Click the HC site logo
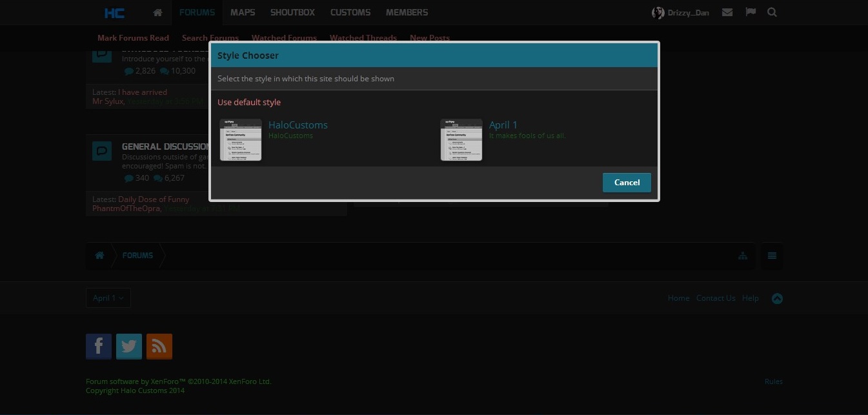Viewport: 868px width, 415px height. (114, 12)
